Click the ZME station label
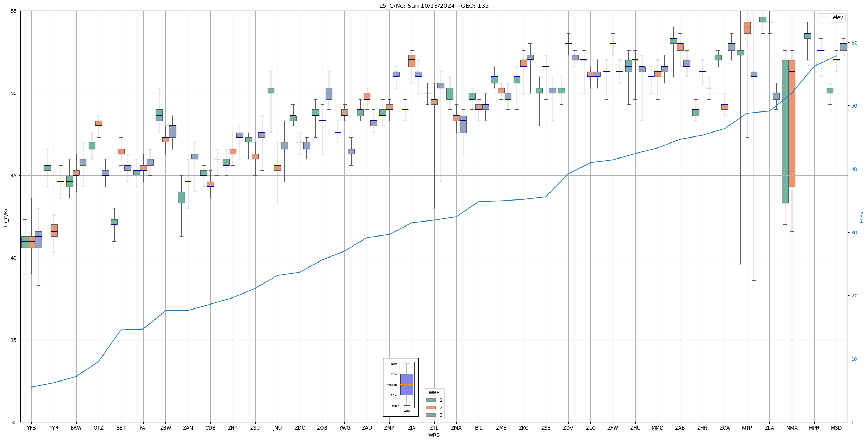 [x=501, y=428]
